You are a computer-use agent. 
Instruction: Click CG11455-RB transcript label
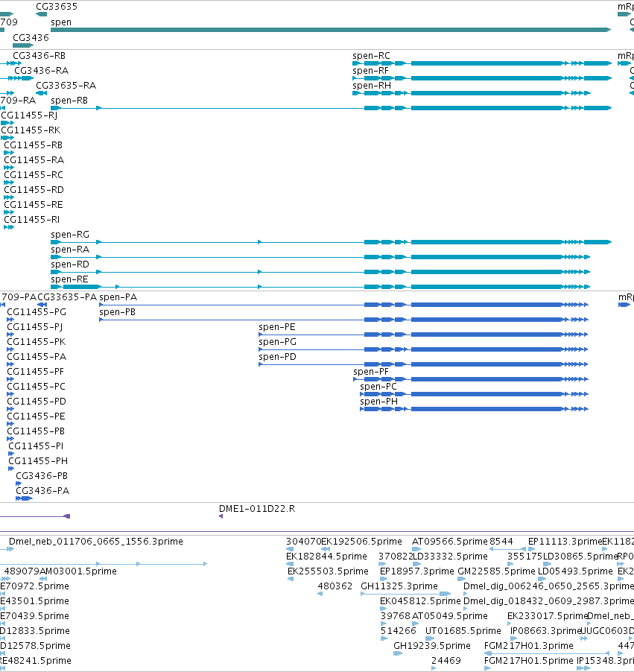click(x=33, y=145)
